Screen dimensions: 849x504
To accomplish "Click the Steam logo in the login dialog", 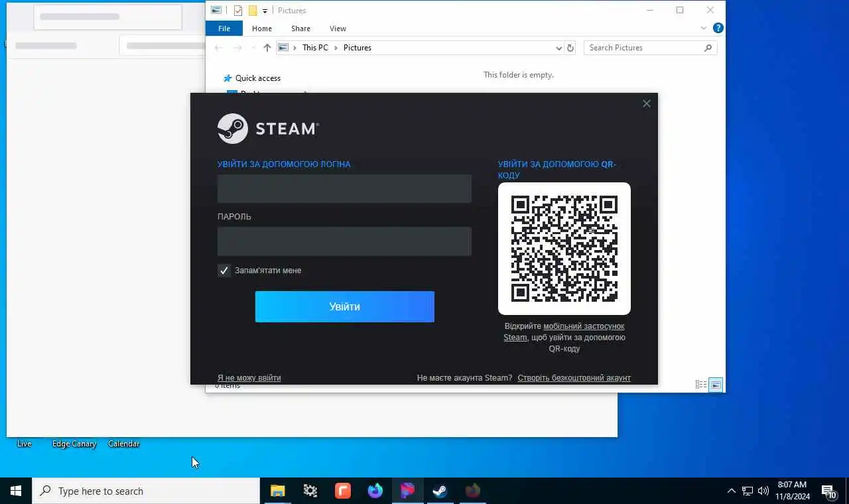I will click(268, 129).
